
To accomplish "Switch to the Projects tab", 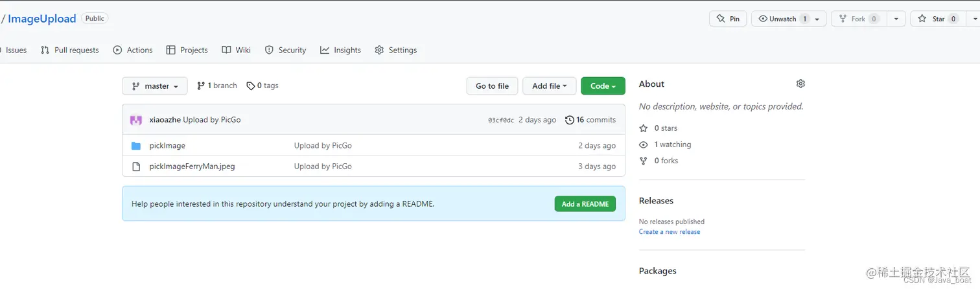I will tap(187, 50).
